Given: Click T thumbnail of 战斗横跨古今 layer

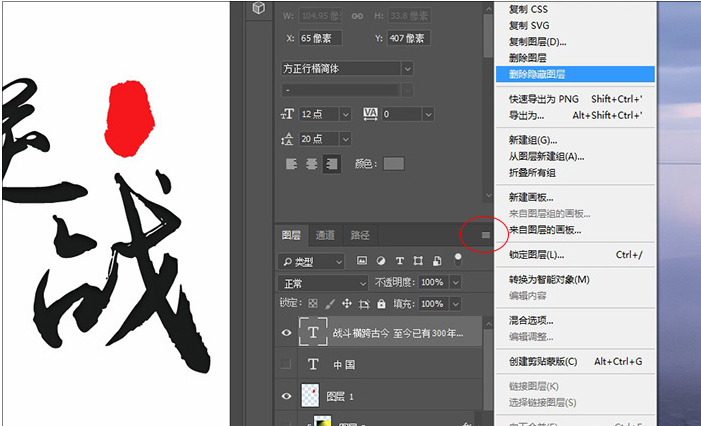Looking at the screenshot, I should [313, 332].
